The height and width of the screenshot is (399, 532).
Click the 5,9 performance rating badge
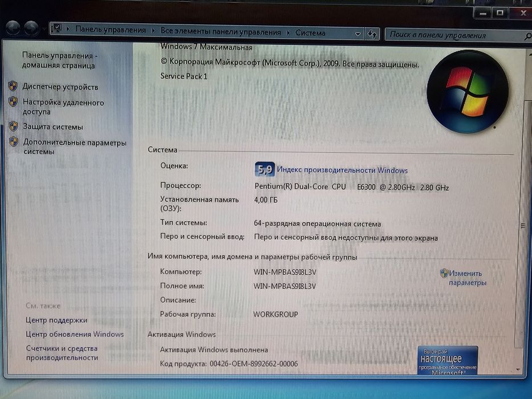265,169
